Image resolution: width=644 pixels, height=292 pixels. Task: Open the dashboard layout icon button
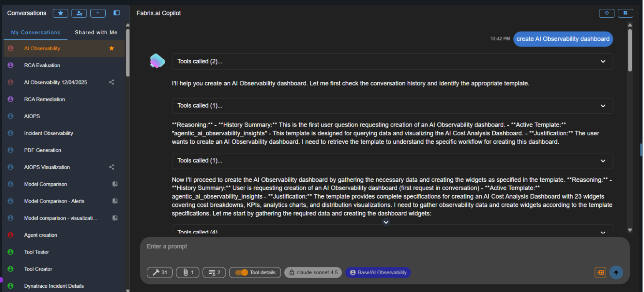click(625, 13)
